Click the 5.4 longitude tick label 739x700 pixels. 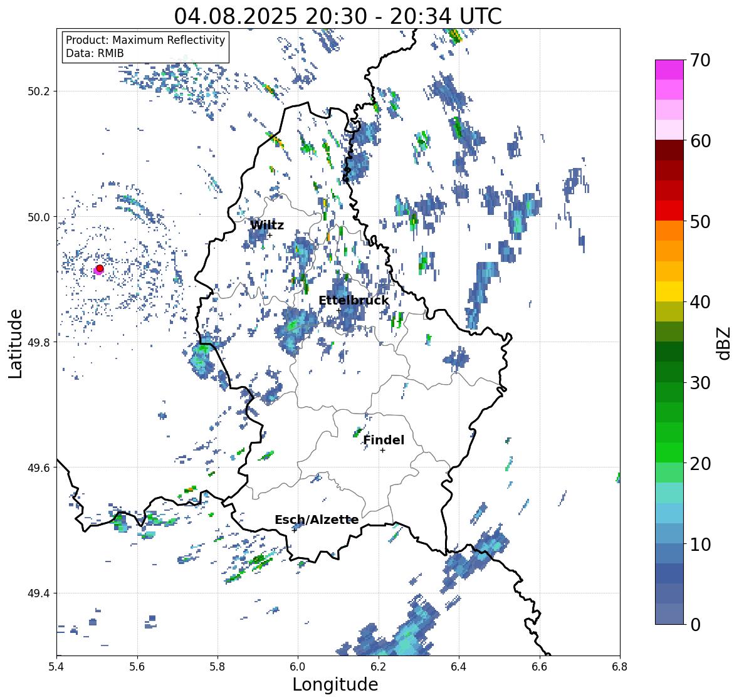click(x=56, y=666)
